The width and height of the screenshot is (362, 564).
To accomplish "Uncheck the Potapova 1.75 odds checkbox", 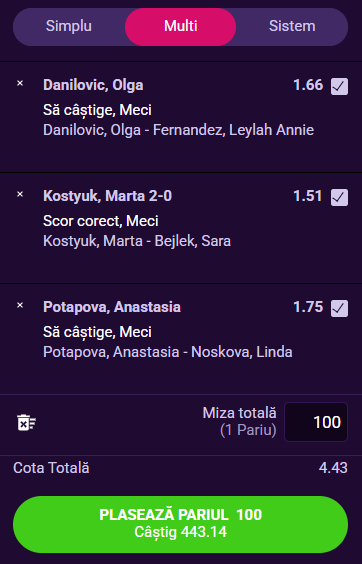I will 339,308.
